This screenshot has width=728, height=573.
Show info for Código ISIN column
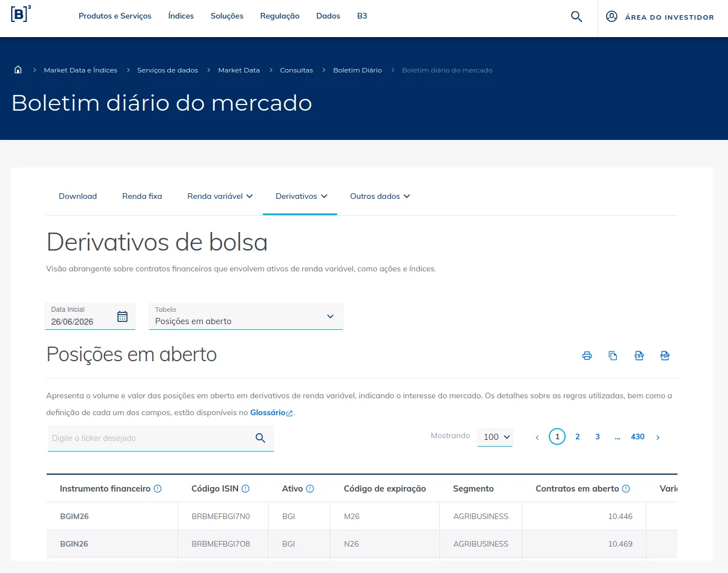[245, 489]
